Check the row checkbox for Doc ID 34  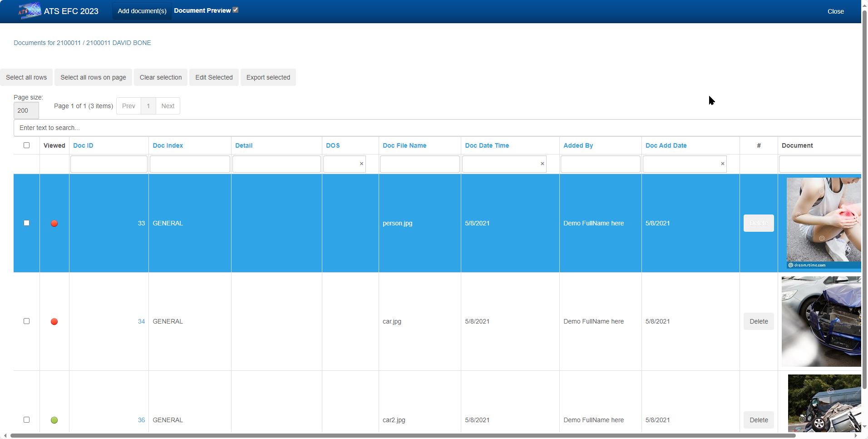click(26, 321)
